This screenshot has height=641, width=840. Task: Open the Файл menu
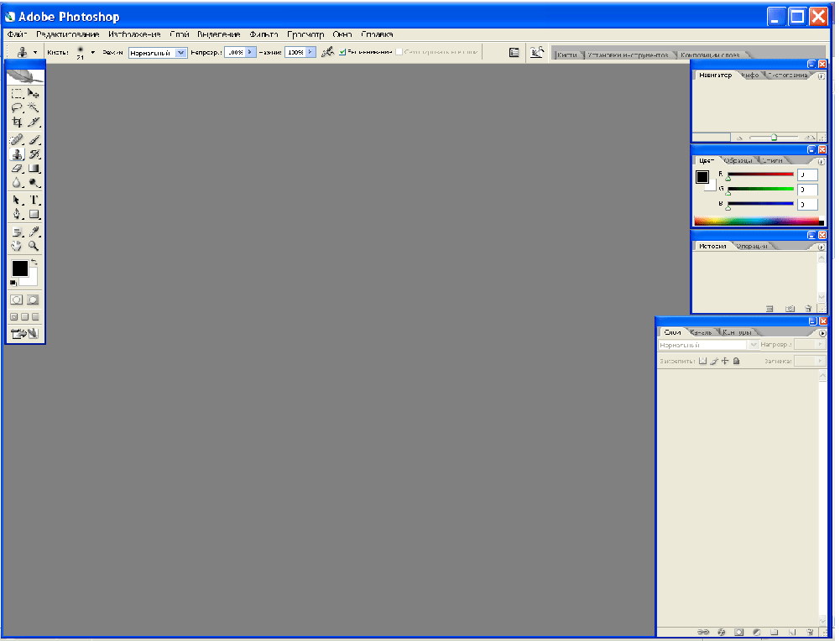(17, 34)
